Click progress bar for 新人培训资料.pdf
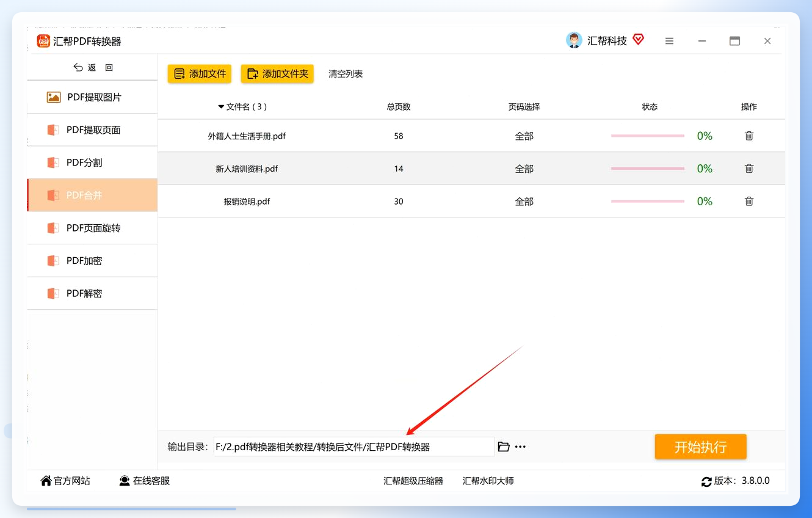812x518 pixels. point(648,169)
